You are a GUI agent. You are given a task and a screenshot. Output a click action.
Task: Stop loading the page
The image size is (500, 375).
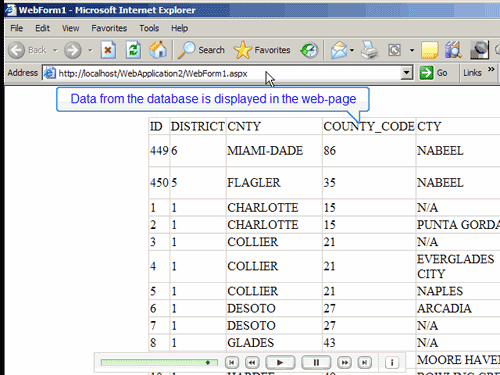coord(108,50)
